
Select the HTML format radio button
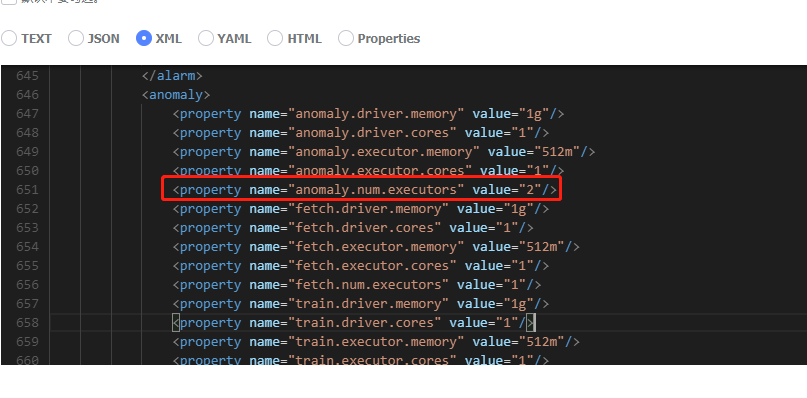tap(275, 38)
